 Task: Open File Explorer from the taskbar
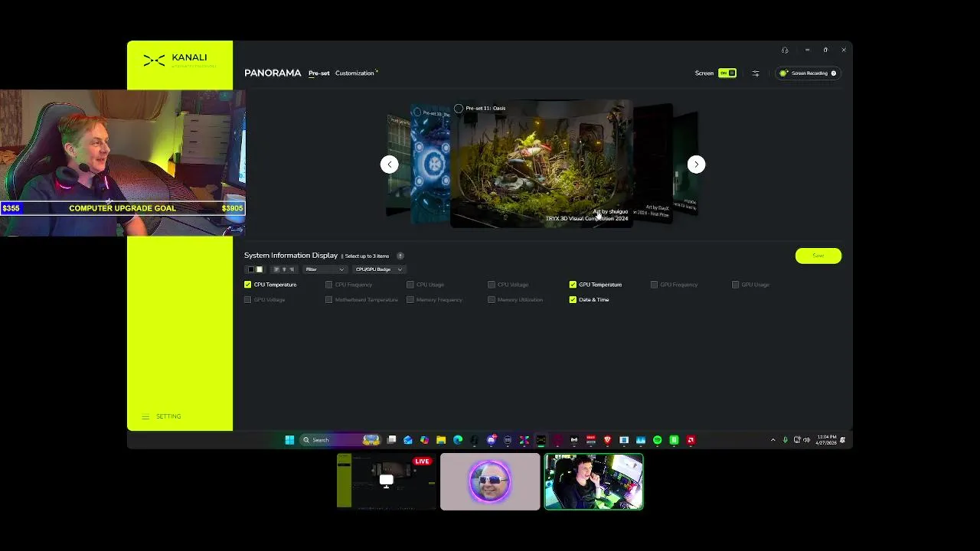pyautogui.click(x=441, y=440)
